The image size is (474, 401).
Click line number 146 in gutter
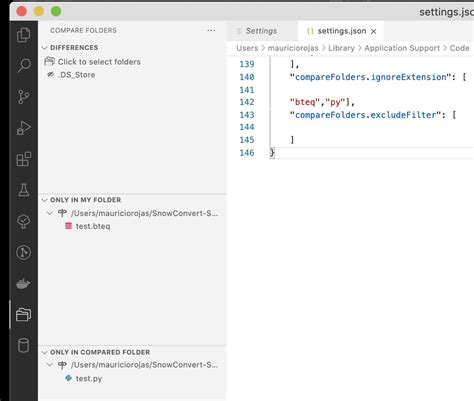247,153
